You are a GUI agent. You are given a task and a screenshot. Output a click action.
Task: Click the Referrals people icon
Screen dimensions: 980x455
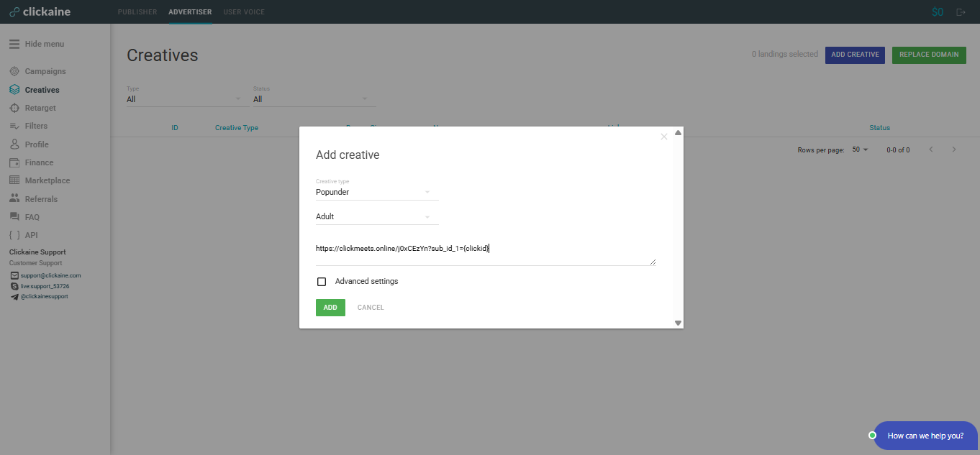click(14, 199)
